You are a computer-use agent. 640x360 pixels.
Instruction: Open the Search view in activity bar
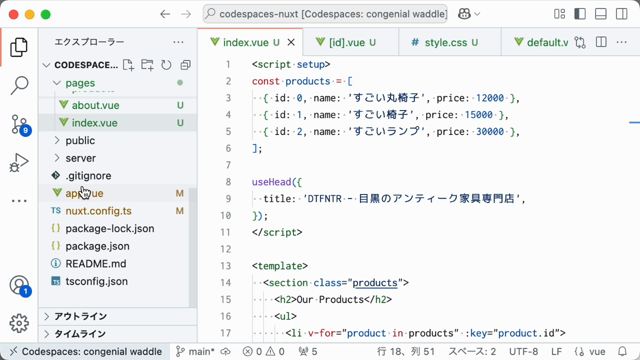point(19,86)
